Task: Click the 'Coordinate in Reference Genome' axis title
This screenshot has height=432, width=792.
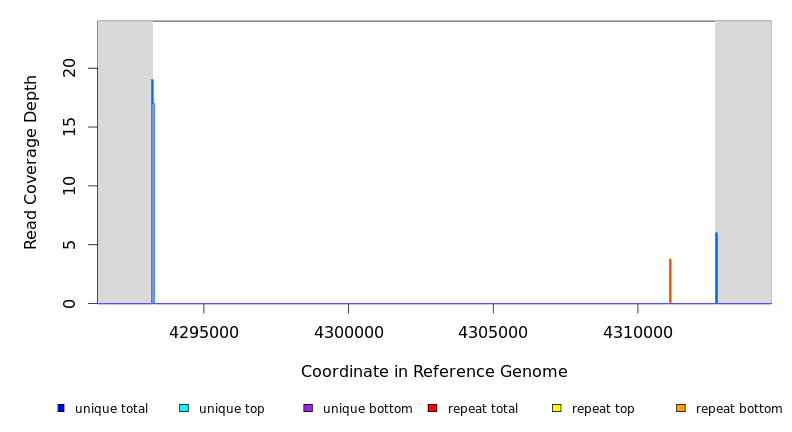Action: pos(434,372)
